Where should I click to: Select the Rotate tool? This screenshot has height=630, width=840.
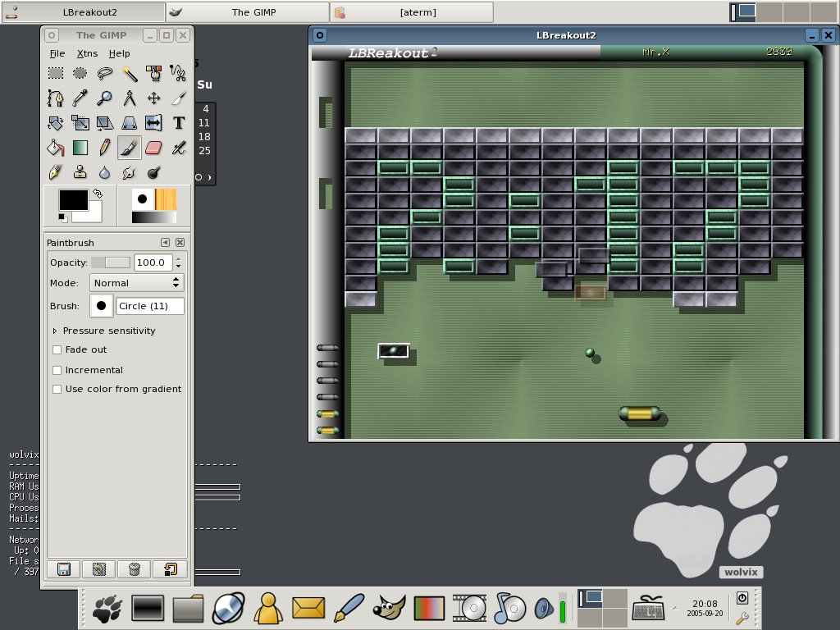[56, 123]
